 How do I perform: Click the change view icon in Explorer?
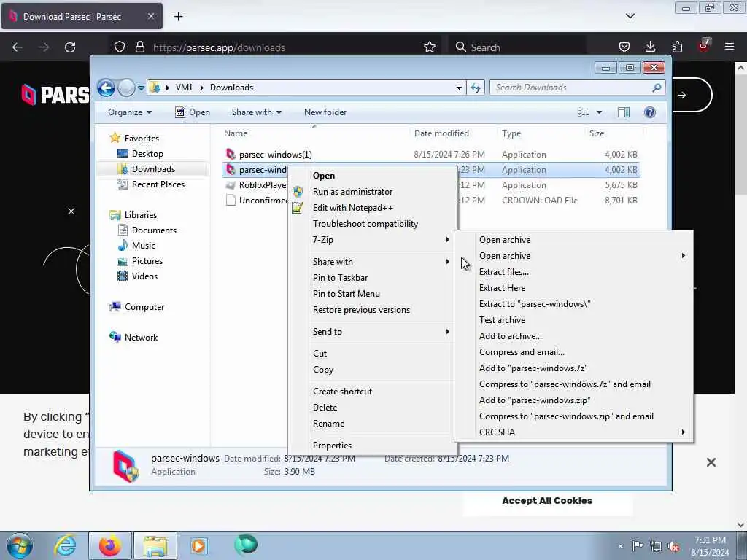tap(584, 112)
